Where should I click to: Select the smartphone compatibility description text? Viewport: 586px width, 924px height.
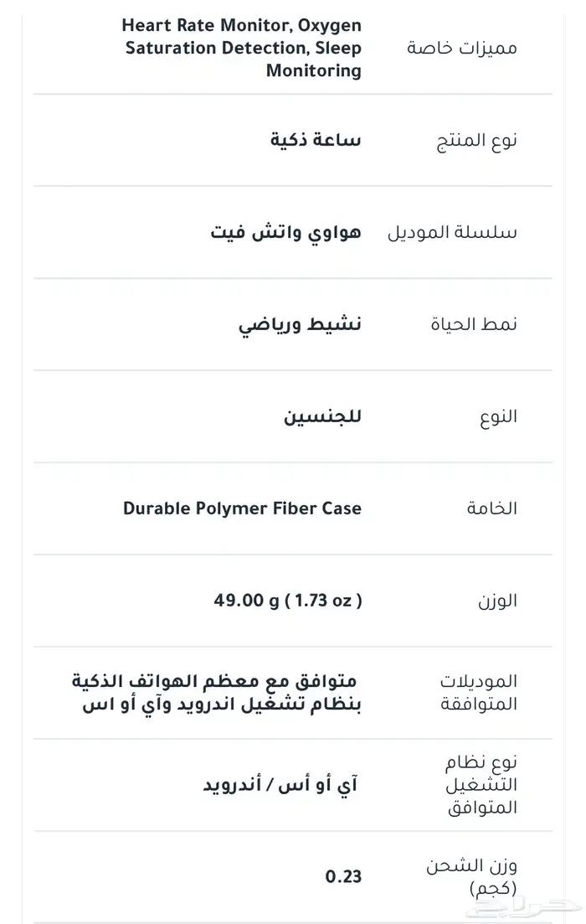[x=217, y=693]
